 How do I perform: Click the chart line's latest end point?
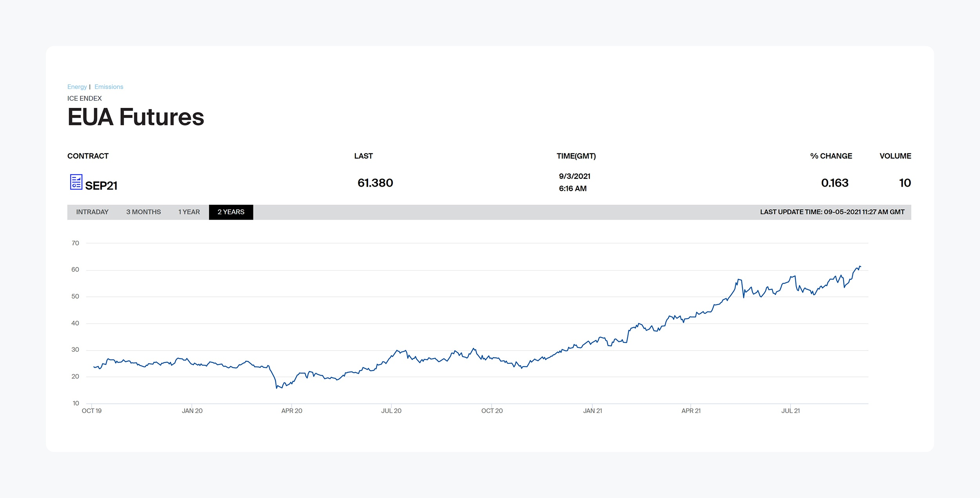pyautogui.click(x=860, y=267)
